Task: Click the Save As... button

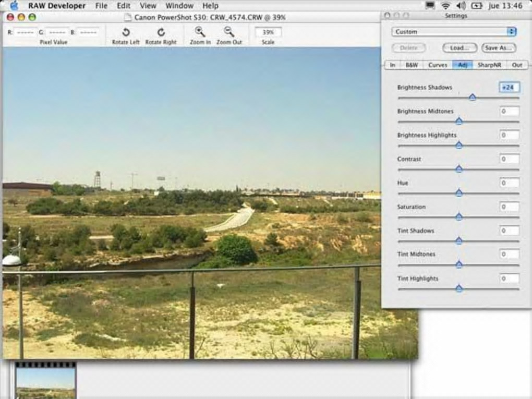Action: (x=499, y=47)
